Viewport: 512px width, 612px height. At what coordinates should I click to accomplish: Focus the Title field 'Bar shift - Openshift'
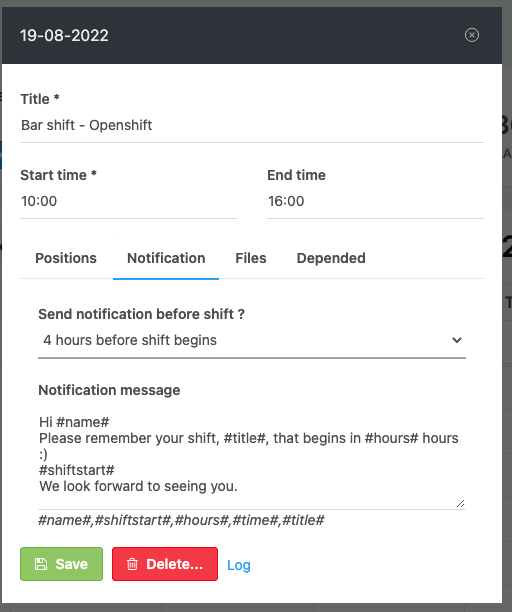252,126
